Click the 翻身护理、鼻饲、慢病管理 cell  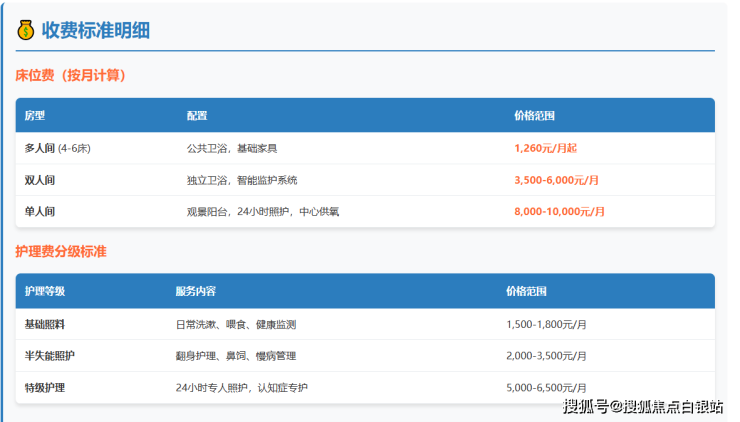[x=235, y=356]
